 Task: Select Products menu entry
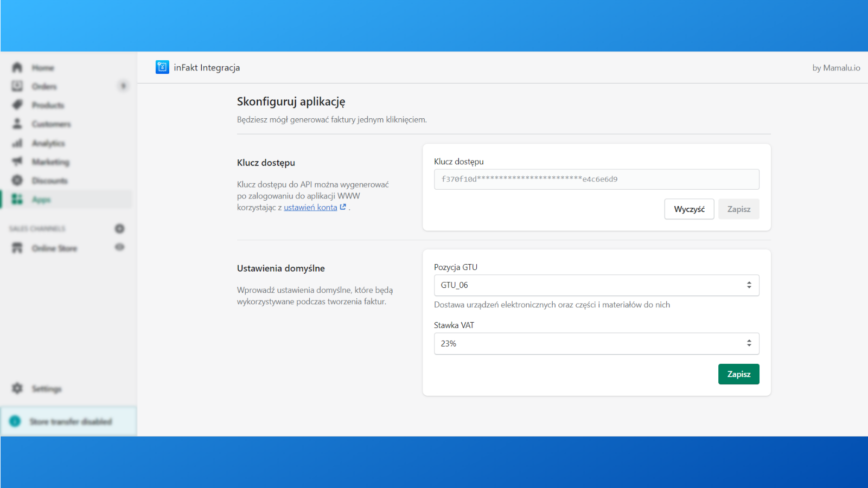(x=48, y=105)
